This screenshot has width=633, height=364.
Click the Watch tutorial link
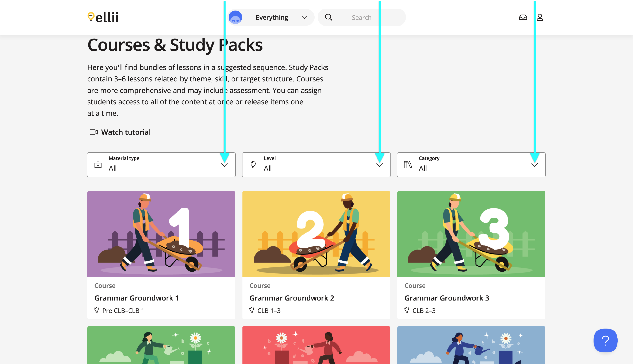pos(126,132)
